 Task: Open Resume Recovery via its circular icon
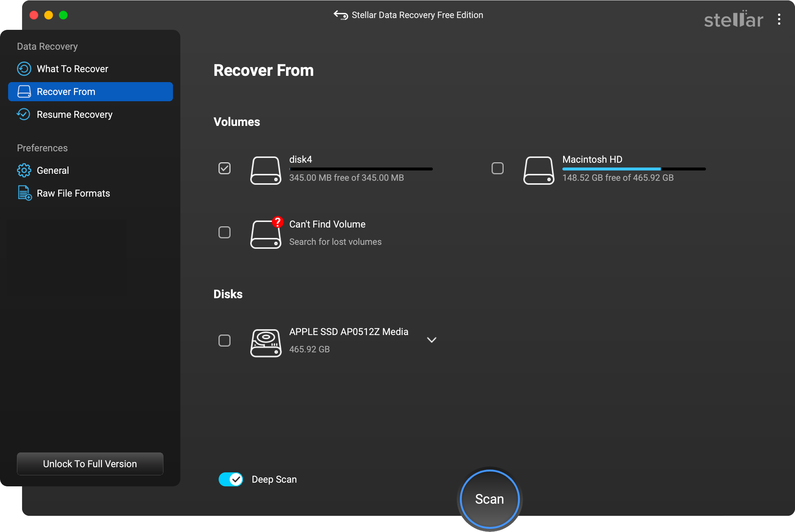24,114
